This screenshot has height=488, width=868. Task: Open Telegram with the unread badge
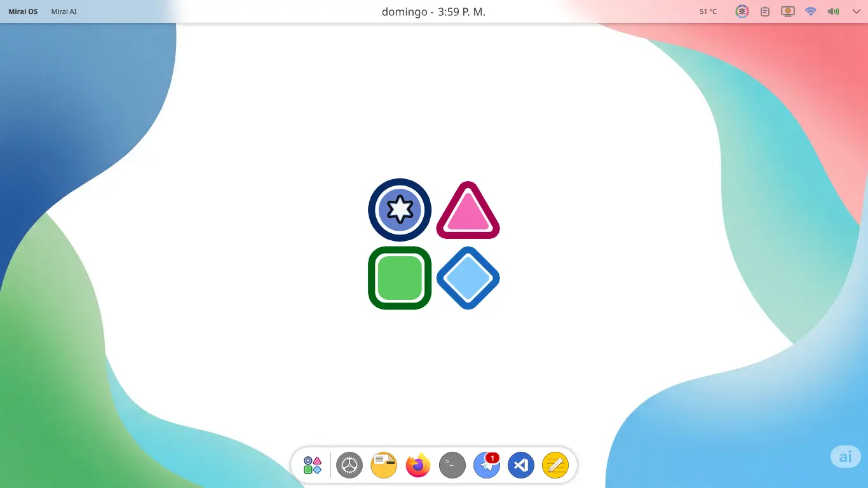click(x=487, y=465)
